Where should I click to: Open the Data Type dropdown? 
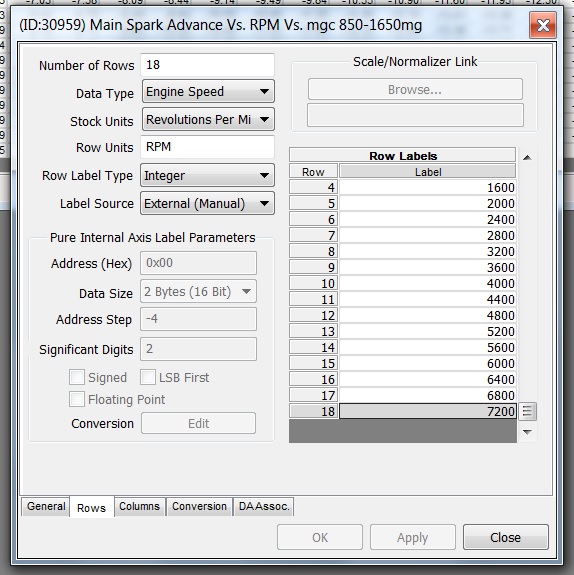(208, 91)
